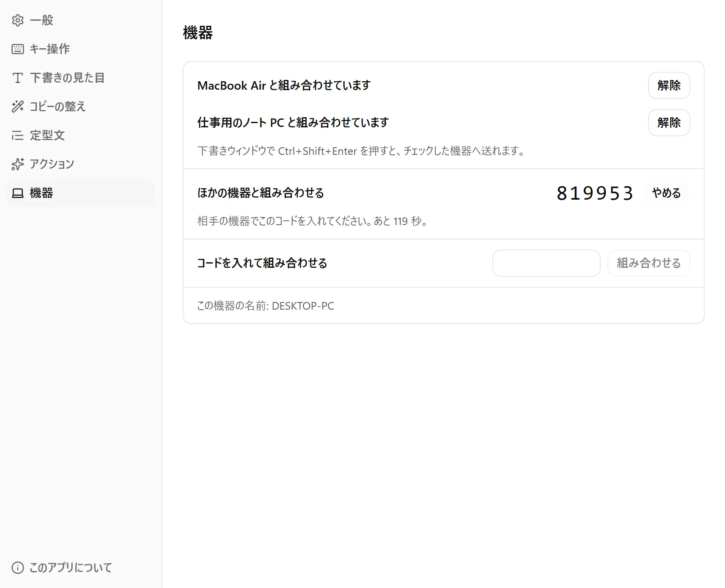Open the 一般 settings section
Screen dimensions: 725x588
point(81,20)
